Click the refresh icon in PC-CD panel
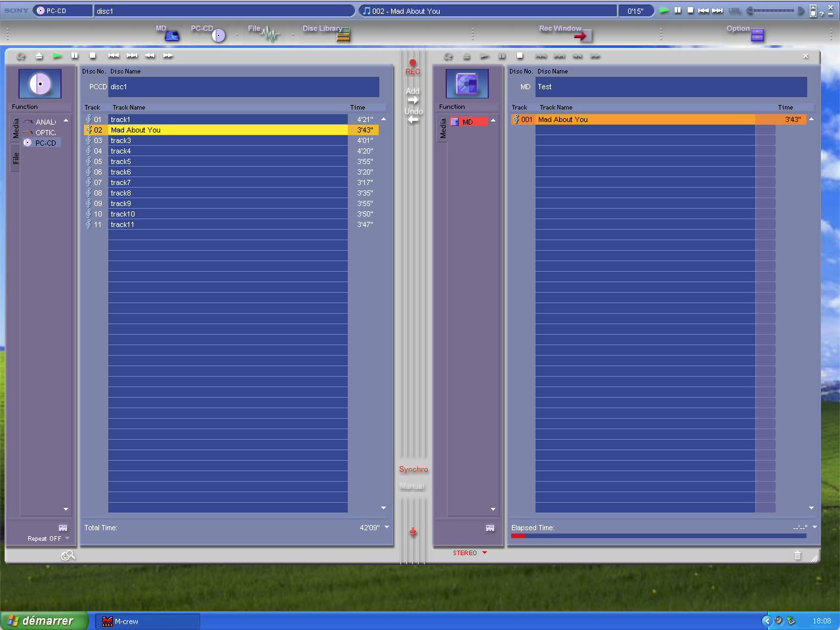Screen dimensions: 840x630 tap(21, 56)
